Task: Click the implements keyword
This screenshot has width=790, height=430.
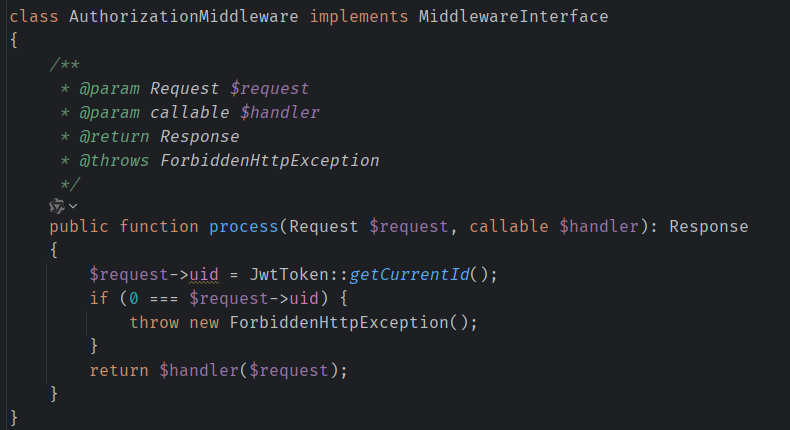Action: coord(359,17)
